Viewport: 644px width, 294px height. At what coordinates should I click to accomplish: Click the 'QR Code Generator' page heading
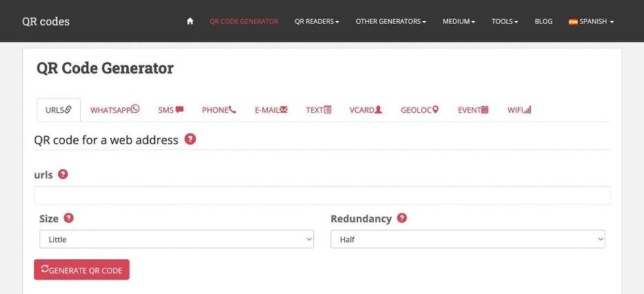point(105,68)
